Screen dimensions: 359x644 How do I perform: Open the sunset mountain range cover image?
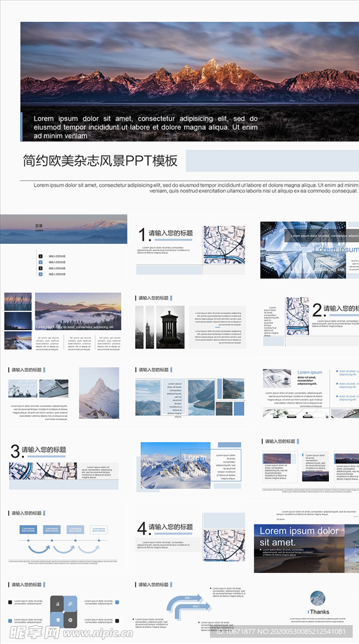[190, 81]
